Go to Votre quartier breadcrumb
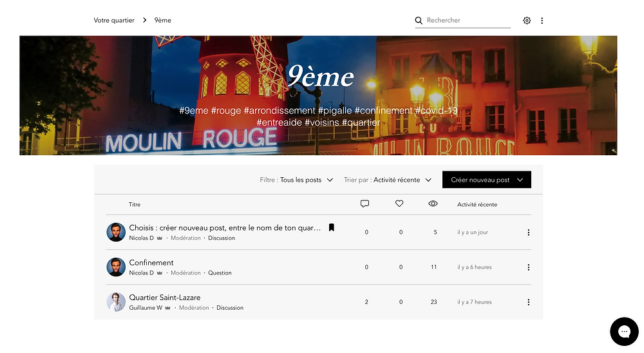Viewport: 644px width, 353px height. [114, 20]
